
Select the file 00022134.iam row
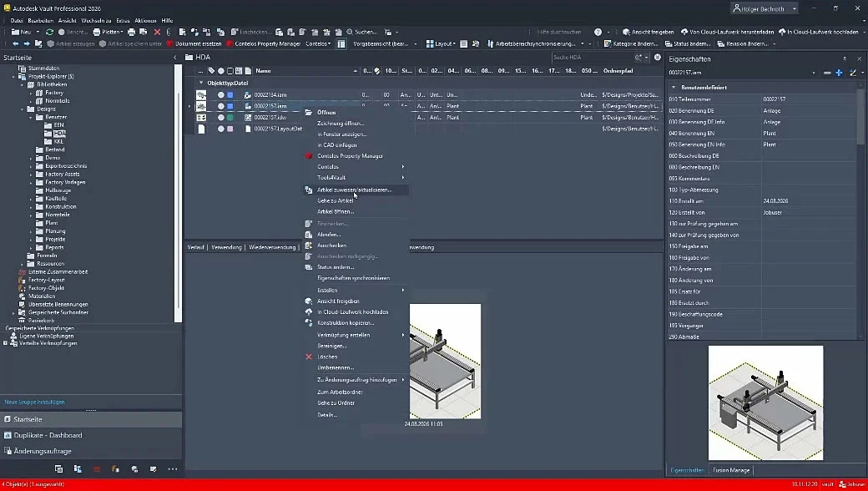point(270,94)
